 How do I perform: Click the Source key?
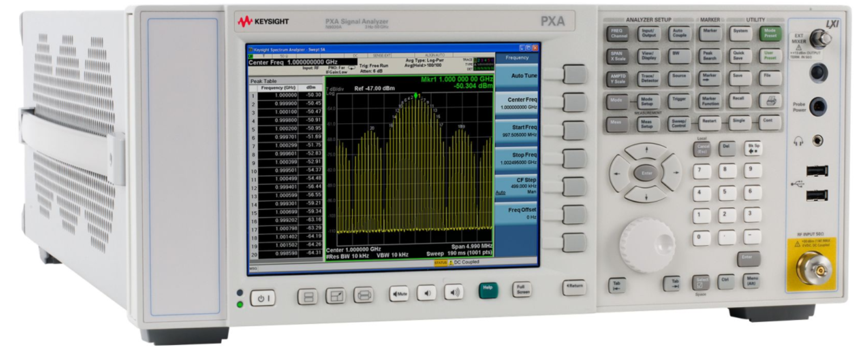click(679, 79)
